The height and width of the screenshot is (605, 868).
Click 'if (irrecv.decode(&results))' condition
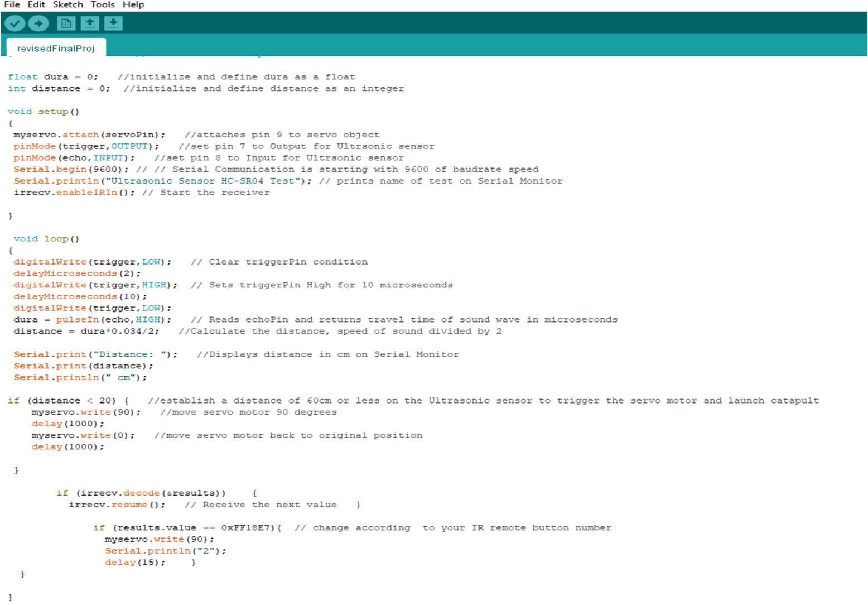141,493
